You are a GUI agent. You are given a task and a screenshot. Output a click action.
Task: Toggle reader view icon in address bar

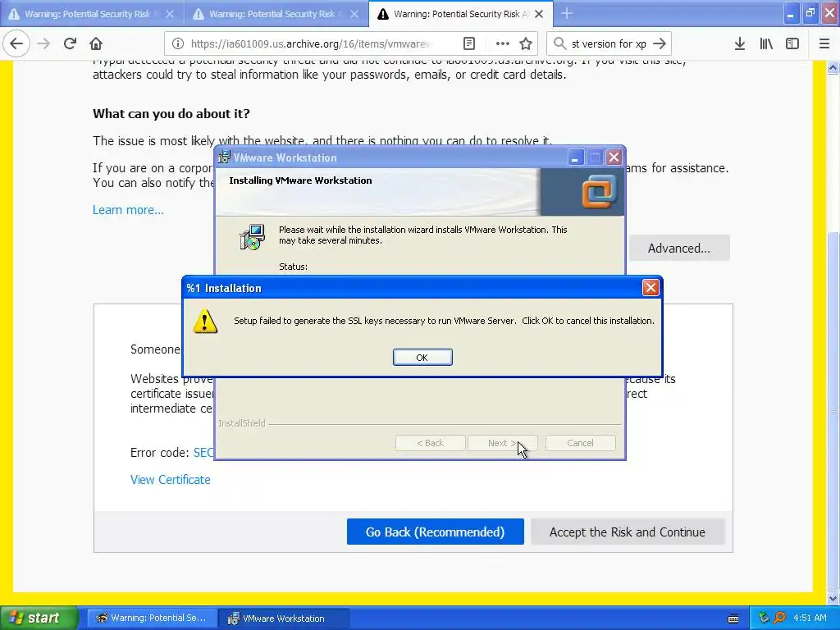point(469,43)
